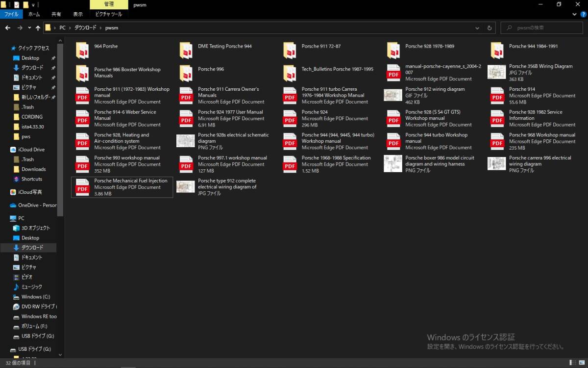Screen dimensions: 588x368
Task: Click the Back navigation arrow
Action: [x=8, y=28]
